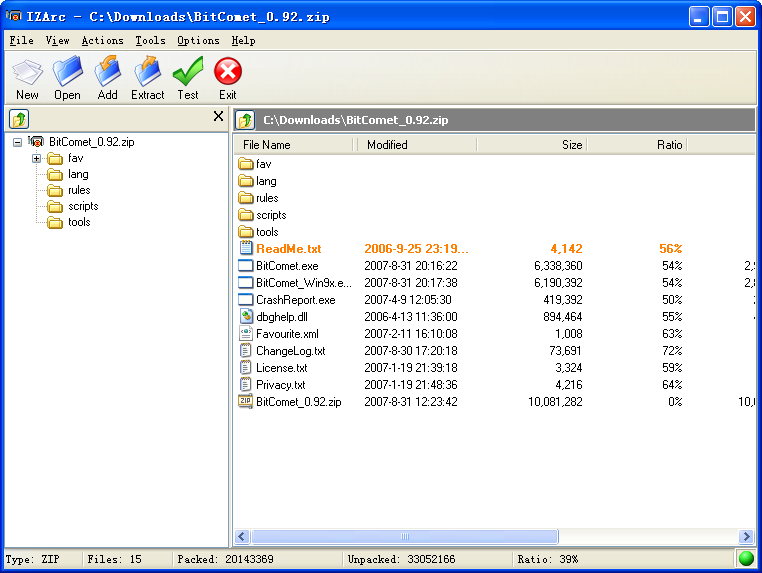Click the up-folder icon in the tree pane

click(x=19, y=119)
